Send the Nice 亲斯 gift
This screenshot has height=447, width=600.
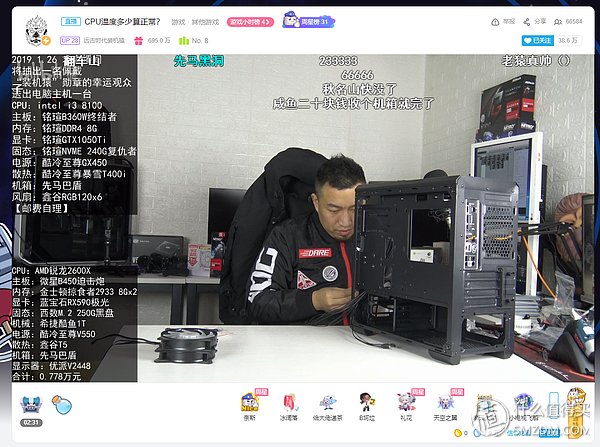click(249, 406)
